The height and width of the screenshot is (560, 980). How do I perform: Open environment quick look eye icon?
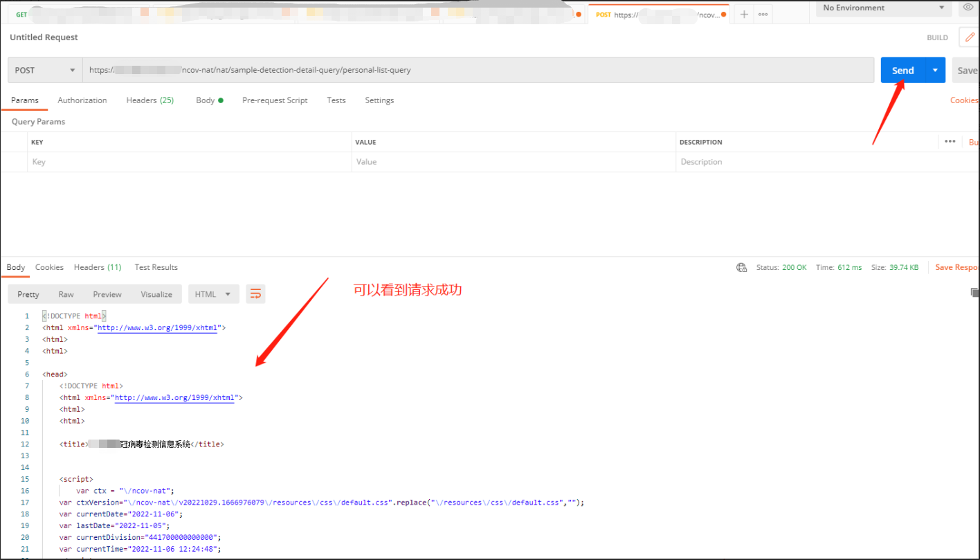click(x=968, y=8)
